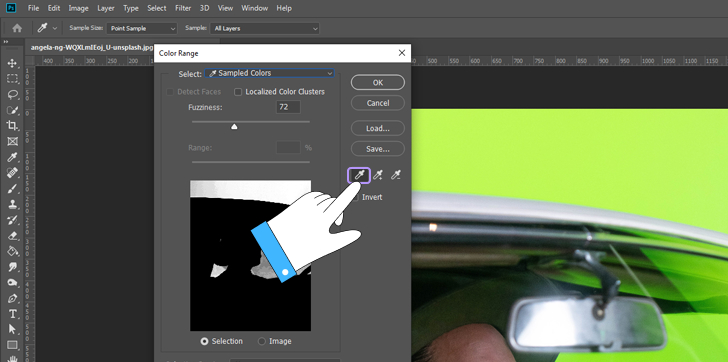Click the Photoshop Ps logo icon
Screen dimensions: 728x362
(11, 7)
